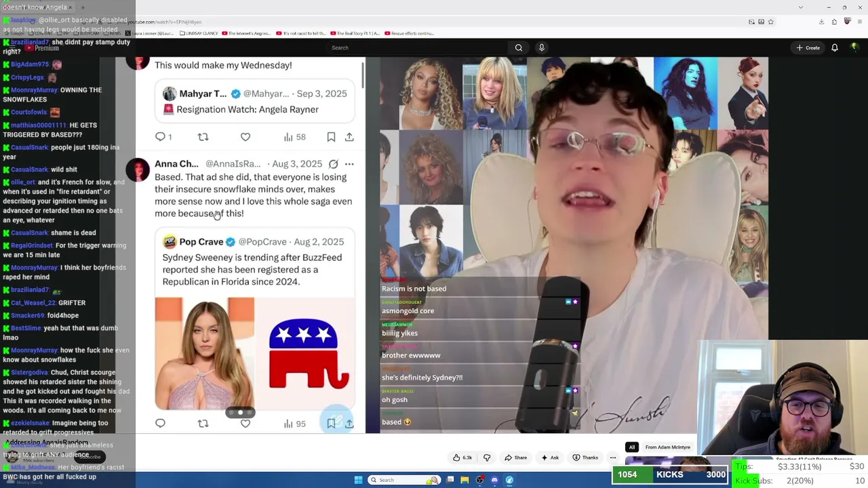868x488 pixels.
Task: Open Discord from the taskbar
Action: click(x=494, y=480)
